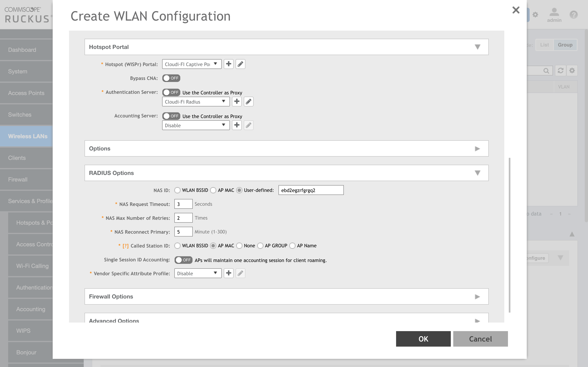Viewport: 588px width, 367px height.
Task: Click OK to save the WLAN configuration
Action: point(423,339)
